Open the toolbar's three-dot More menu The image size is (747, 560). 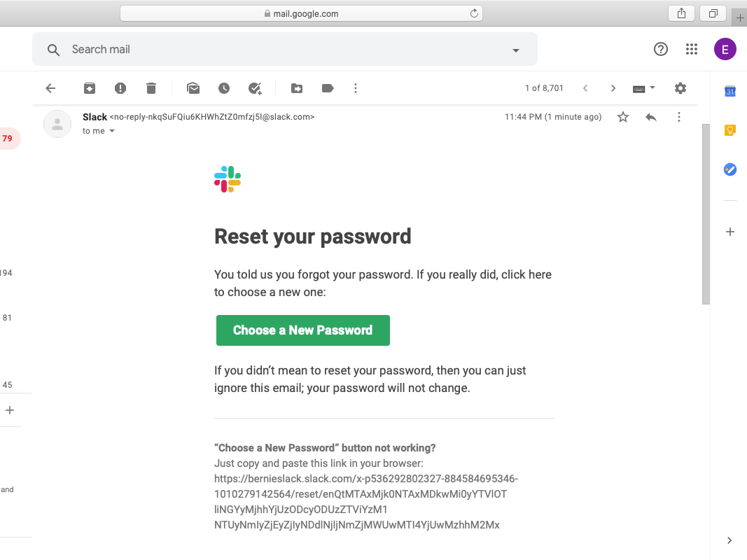[356, 88]
